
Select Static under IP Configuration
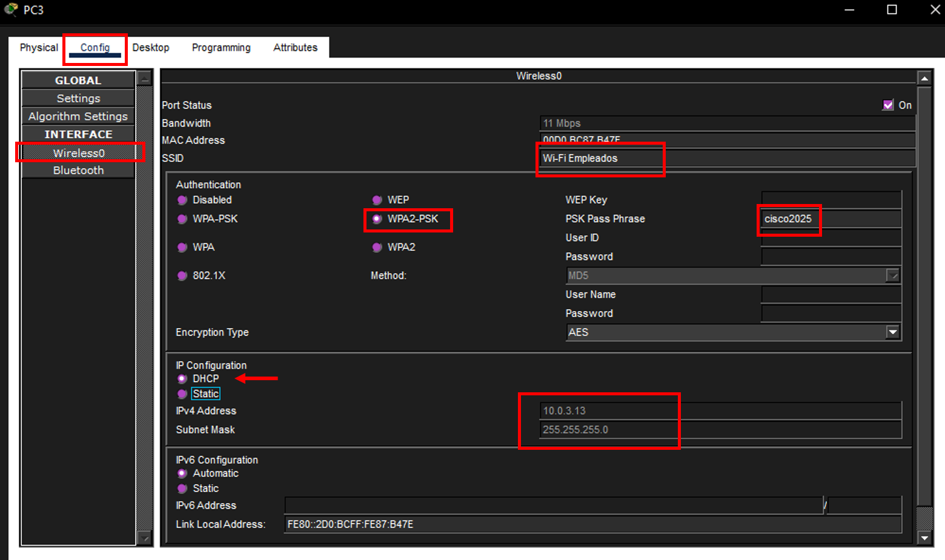tap(182, 394)
